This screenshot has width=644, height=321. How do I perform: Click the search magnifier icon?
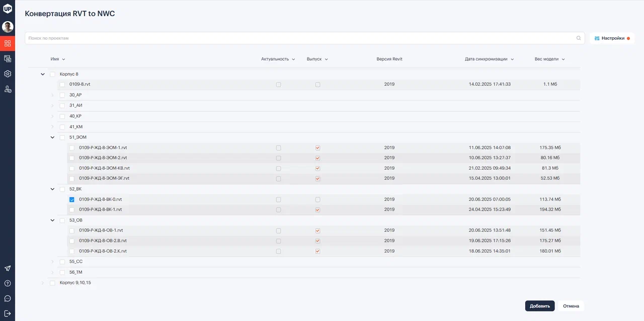579,38
